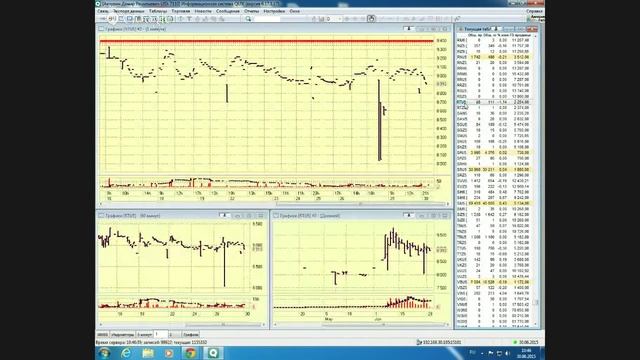Click the QUIK taskbar icon

coord(213,353)
